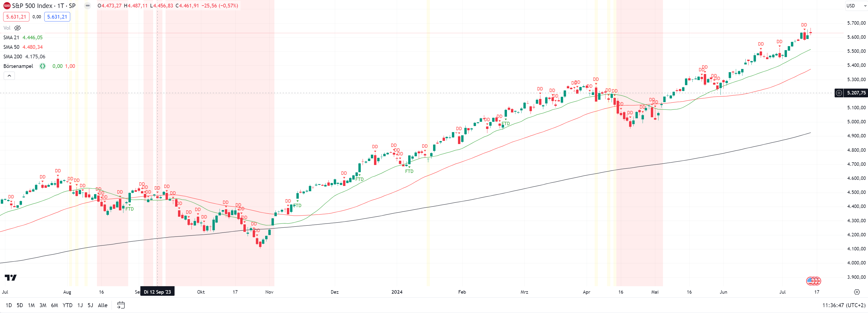Image resolution: width=868 pixels, height=313 pixels.
Task: Select the 1D time range
Action: click(9, 305)
